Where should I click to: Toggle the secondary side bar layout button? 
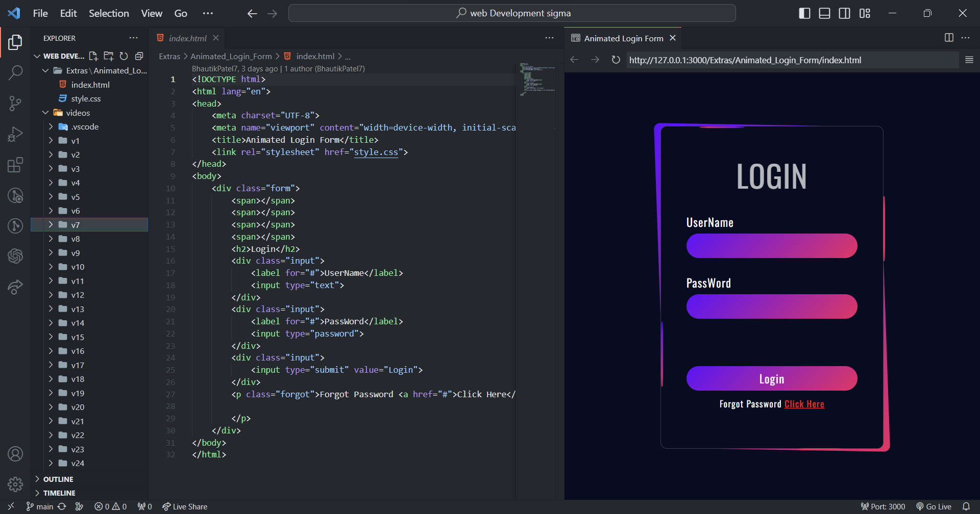point(844,13)
